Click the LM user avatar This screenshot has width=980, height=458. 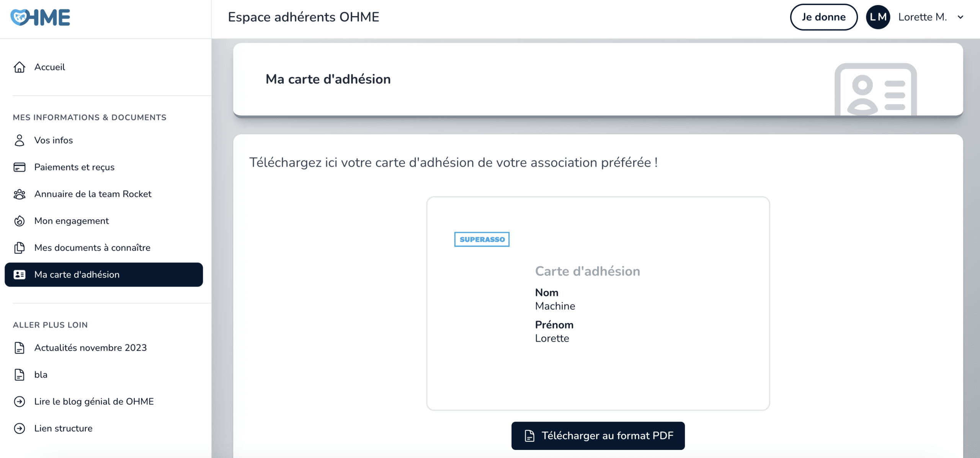pyautogui.click(x=878, y=17)
